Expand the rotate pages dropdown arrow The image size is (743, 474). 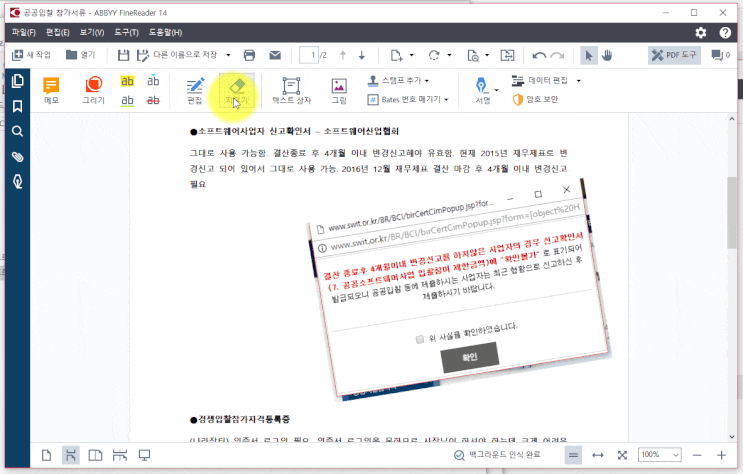click(x=449, y=55)
